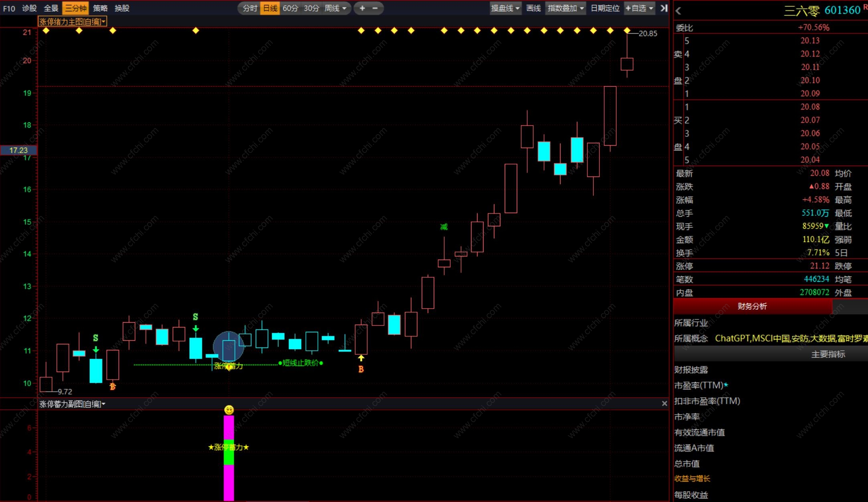868x502 pixels.
Task: Open the 涨停绪力主图 indicator dropdown
Action: [73, 22]
